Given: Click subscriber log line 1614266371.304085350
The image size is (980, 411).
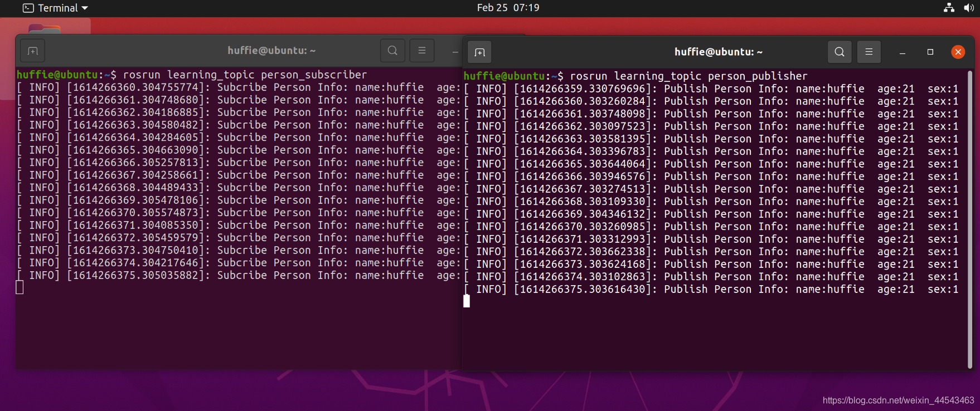Looking at the screenshot, I should click(239, 225).
